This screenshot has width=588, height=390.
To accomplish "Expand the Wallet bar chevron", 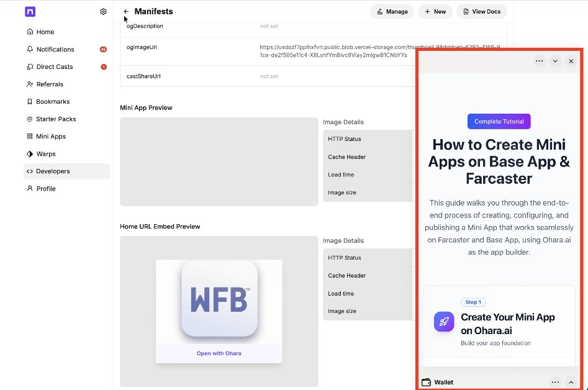I will [571, 383].
